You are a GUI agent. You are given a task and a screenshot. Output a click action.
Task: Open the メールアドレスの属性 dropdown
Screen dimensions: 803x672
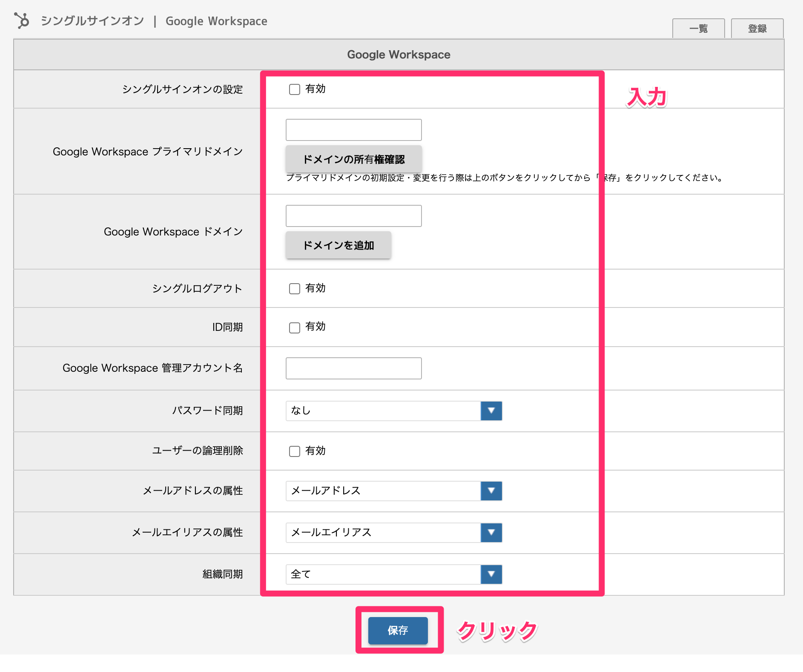pos(394,491)
